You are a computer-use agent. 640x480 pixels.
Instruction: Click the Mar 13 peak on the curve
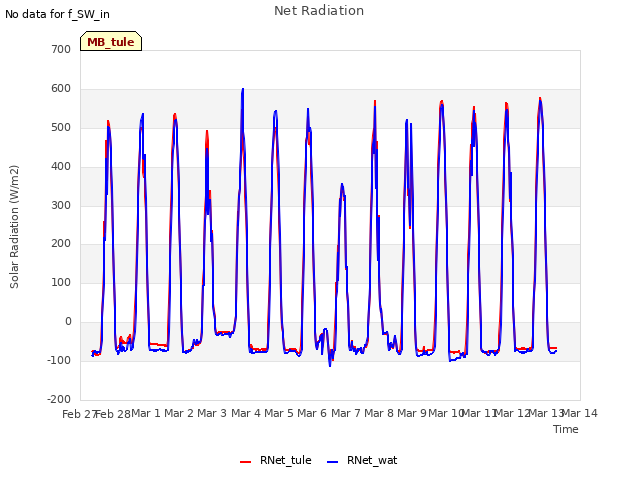click(x=540, y=99)
